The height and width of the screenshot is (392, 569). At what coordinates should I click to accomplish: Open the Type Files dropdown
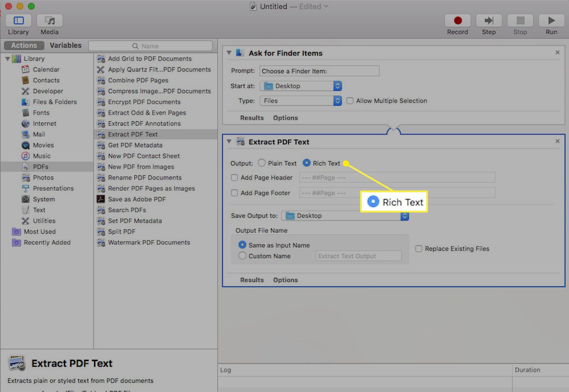301,101
